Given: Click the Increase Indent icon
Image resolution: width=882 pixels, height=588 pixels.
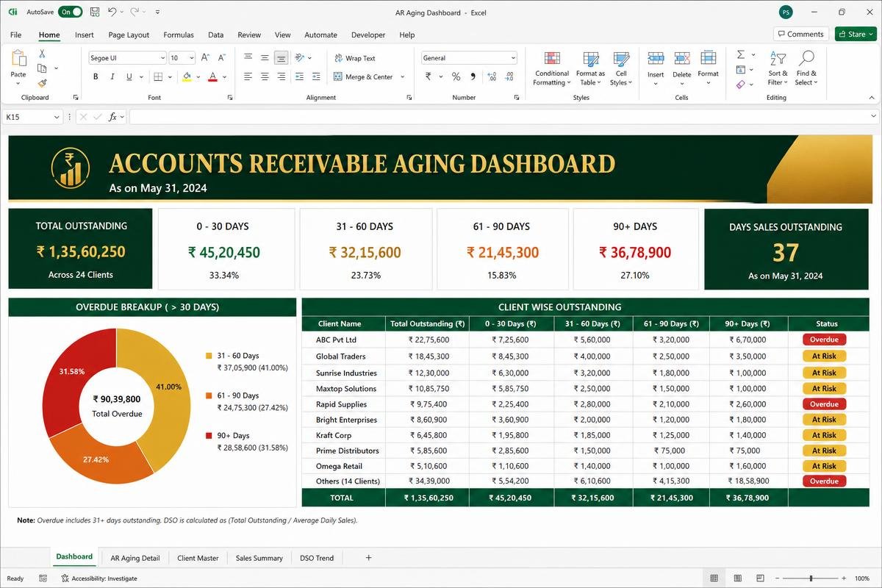Looking at the screenshot, I should pos(316,76).
